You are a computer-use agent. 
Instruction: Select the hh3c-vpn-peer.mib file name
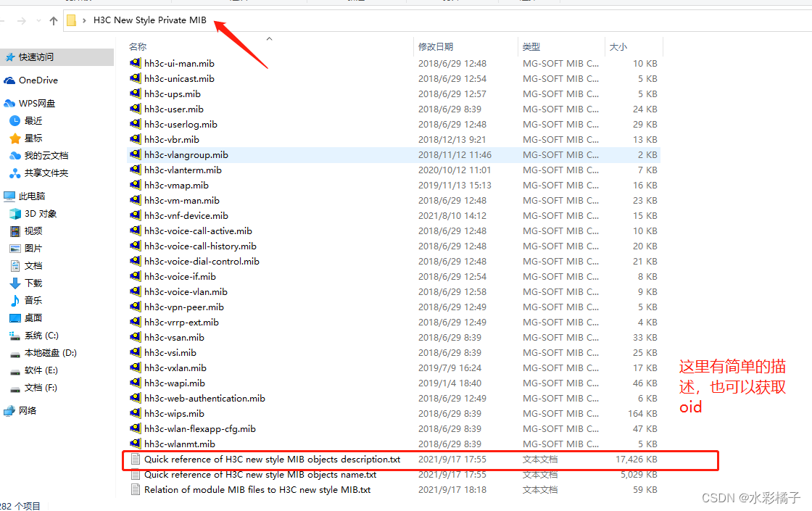tap(184, 307)
